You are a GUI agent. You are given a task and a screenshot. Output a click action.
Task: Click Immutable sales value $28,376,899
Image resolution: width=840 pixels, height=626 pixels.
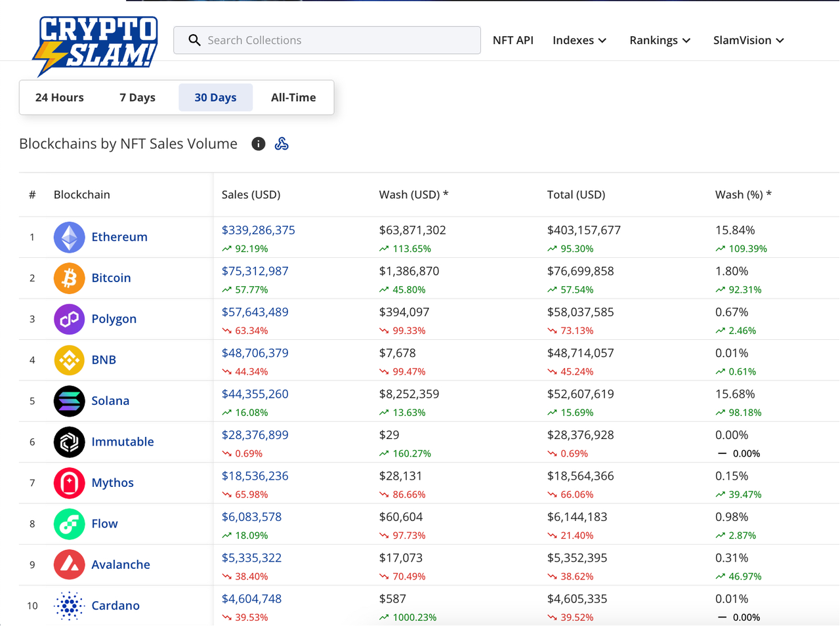coord(255,435)
